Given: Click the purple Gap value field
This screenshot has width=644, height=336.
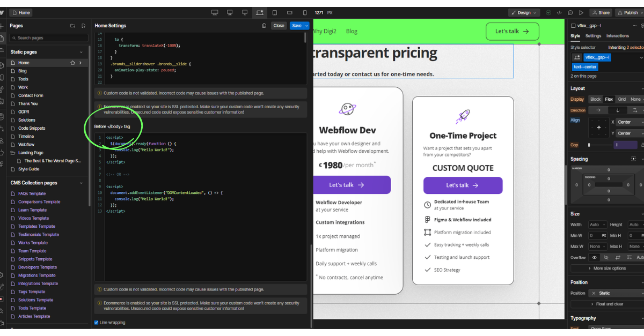Looking at the screenshot, I should pos(626,145).
